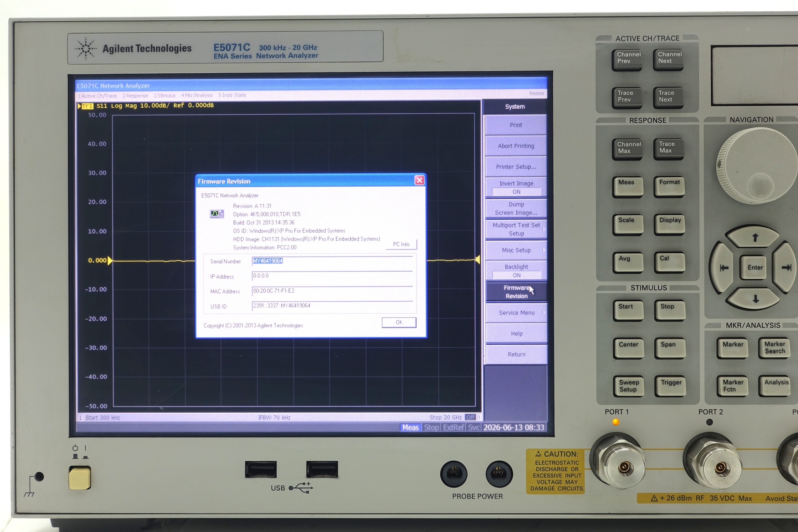Click the Meas status bar indicator

click(410, 428)
